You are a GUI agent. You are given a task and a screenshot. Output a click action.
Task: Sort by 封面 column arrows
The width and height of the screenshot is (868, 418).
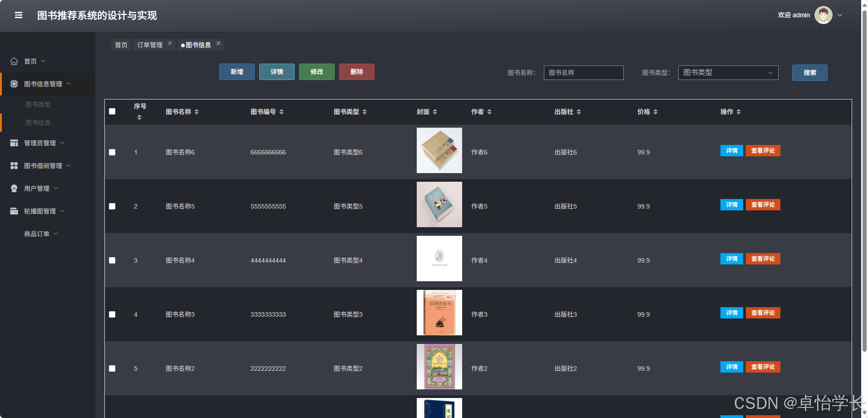tap(435, 112)
